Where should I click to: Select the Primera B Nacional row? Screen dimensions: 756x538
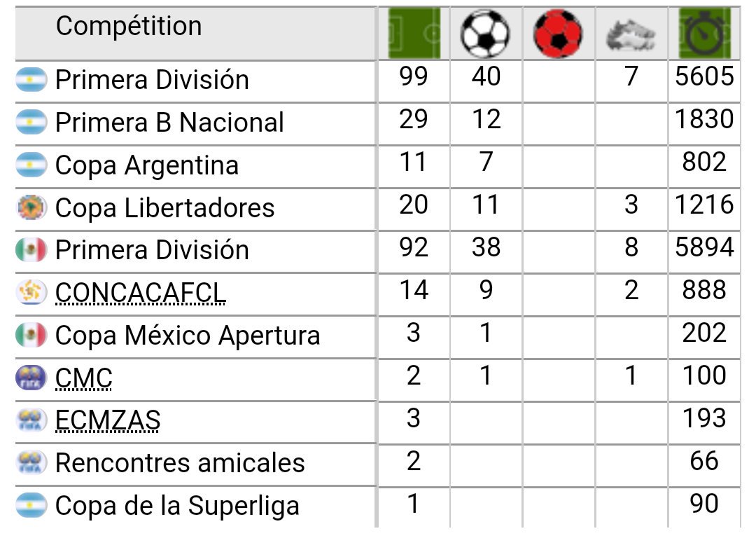pos(377,123)
